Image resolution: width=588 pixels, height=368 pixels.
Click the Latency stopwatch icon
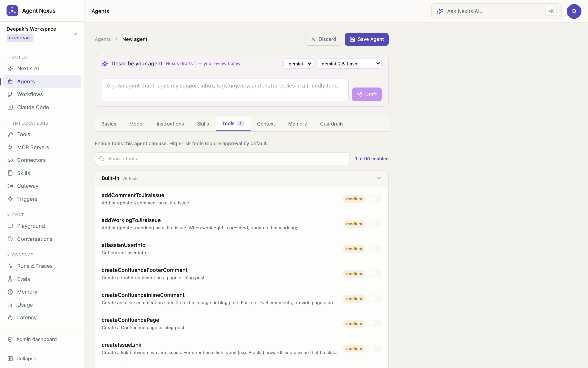10,318
